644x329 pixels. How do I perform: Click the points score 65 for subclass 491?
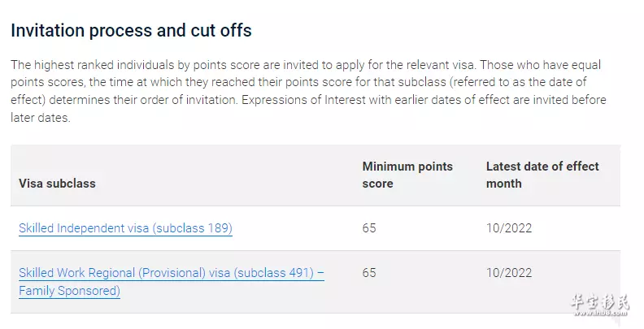coord(369,273)
